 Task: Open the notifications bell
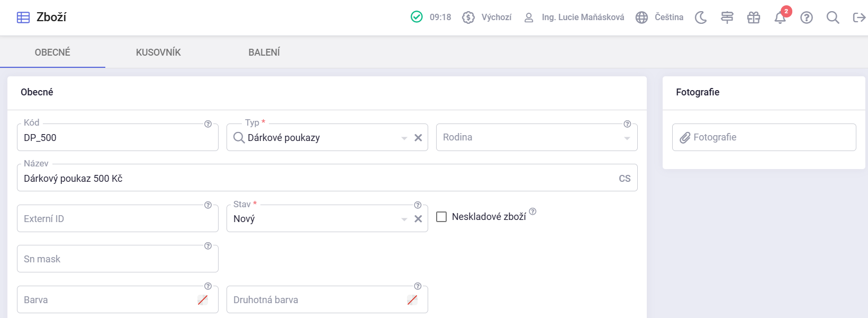point(780,17)
